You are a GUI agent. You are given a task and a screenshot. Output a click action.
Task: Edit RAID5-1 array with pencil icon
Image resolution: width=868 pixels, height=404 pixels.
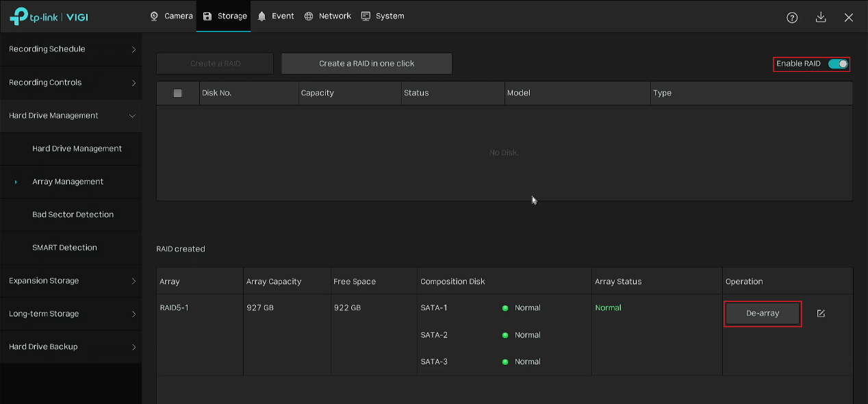(x=821, y=314)
